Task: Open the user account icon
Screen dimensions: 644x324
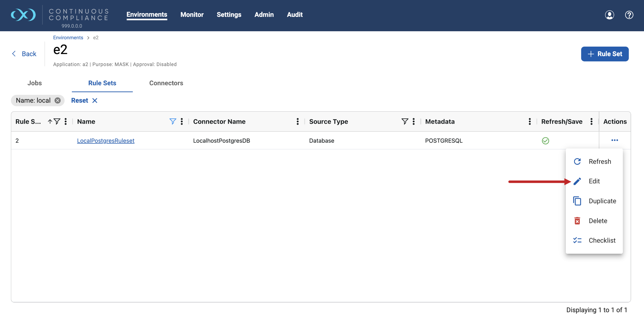Action: pyautogui.click(x=609, y=15)
